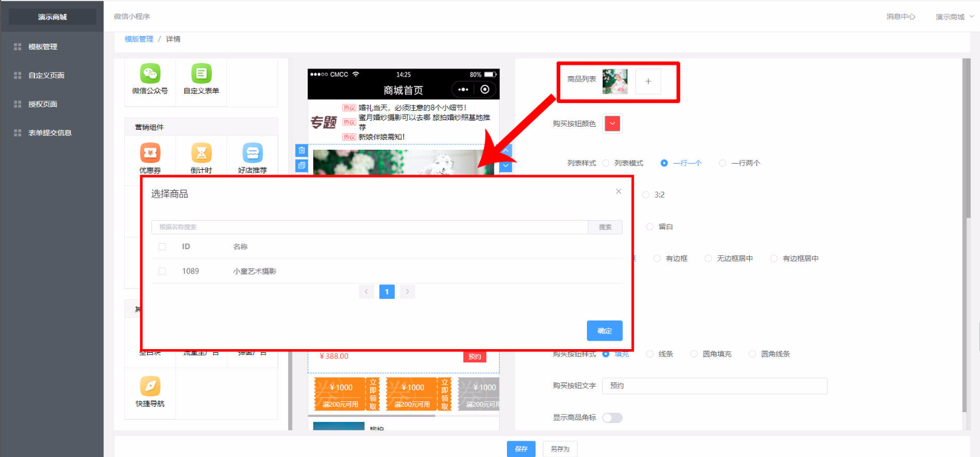Open the 购买按钮颜色 color picker
This screenshot has width=980, height=457.
point(612,124)
